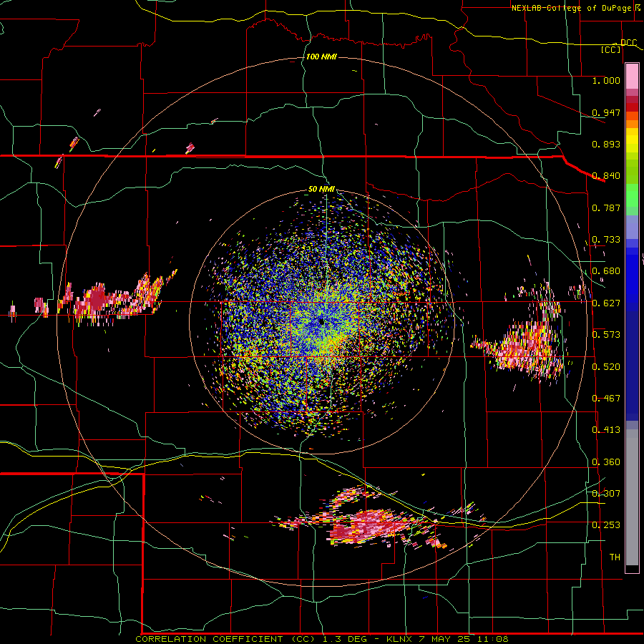The width and height of the screenshot is (644, 644).
Task: Click the 0.520 legend value
Action: tap(606, 367)
